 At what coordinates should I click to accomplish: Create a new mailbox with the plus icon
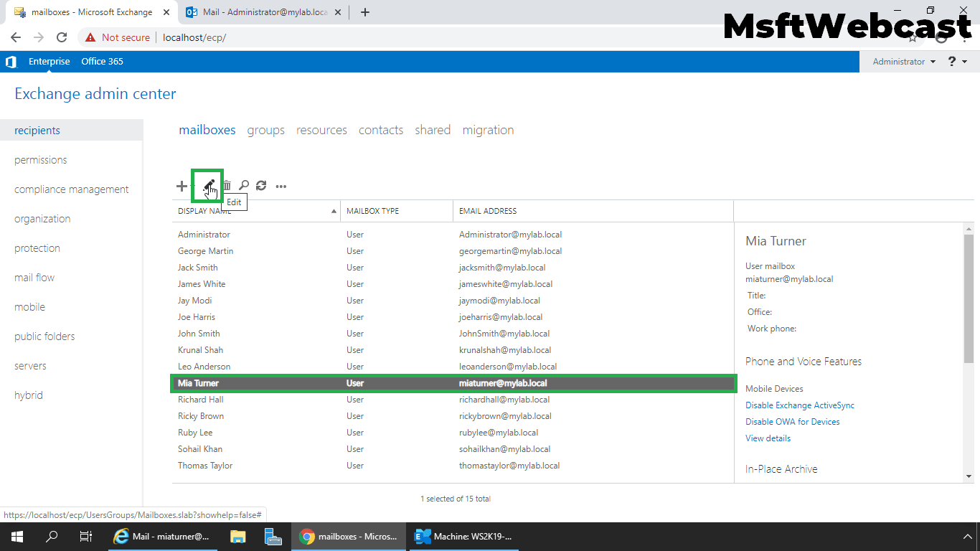[x=182, y=186]
